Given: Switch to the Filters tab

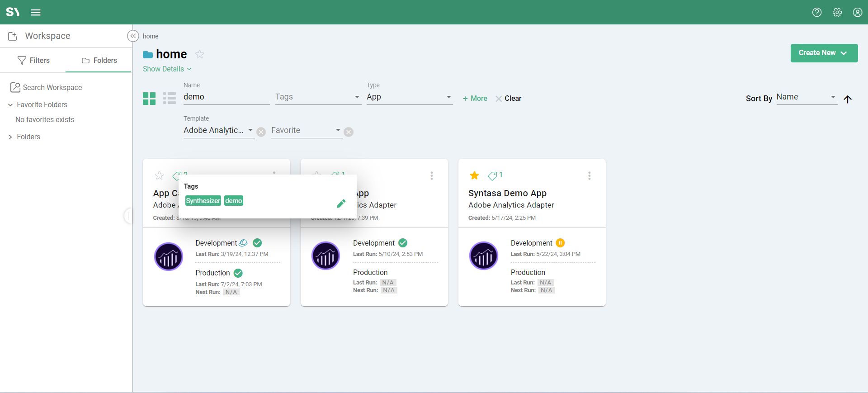Looking at the screenshot, I should [33, 60].
